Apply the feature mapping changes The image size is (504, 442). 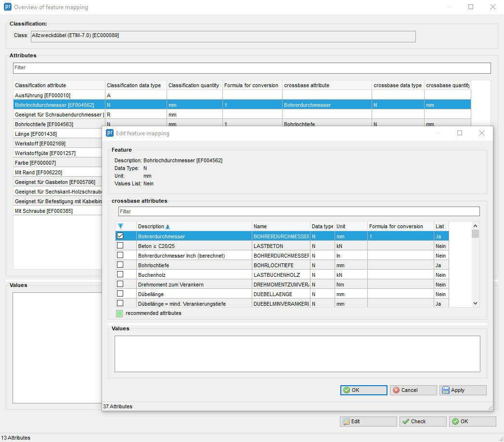(x=463, y=390)
